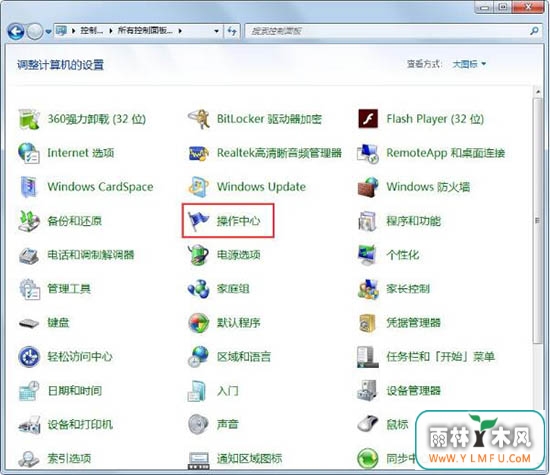Open the 设备管理器 icon
The height and width of the screenshot is (475, 550).
click(368, 390)
